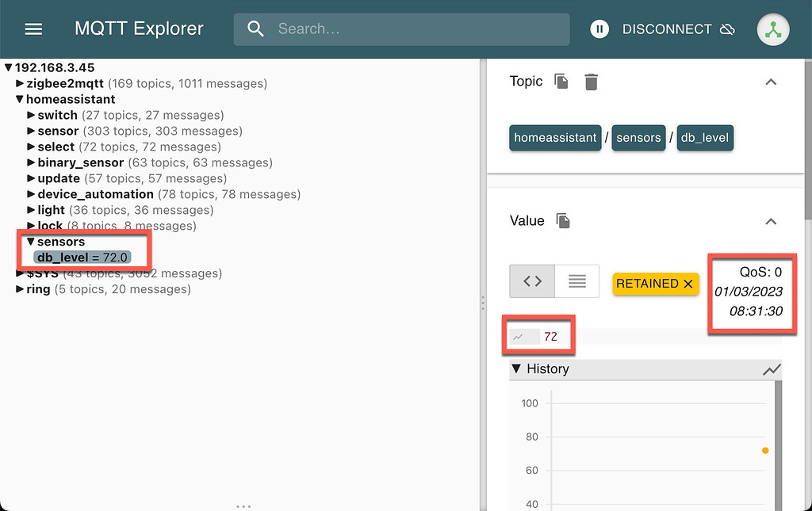Remove the RETAINED flag via the X
The image size is (812, 511).
(x=688, y=284)
